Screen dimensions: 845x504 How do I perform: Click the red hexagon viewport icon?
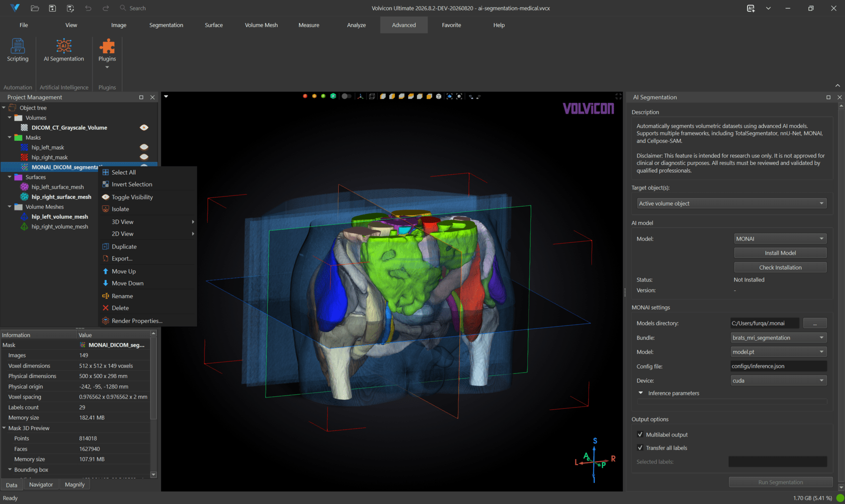coord(305,96)
